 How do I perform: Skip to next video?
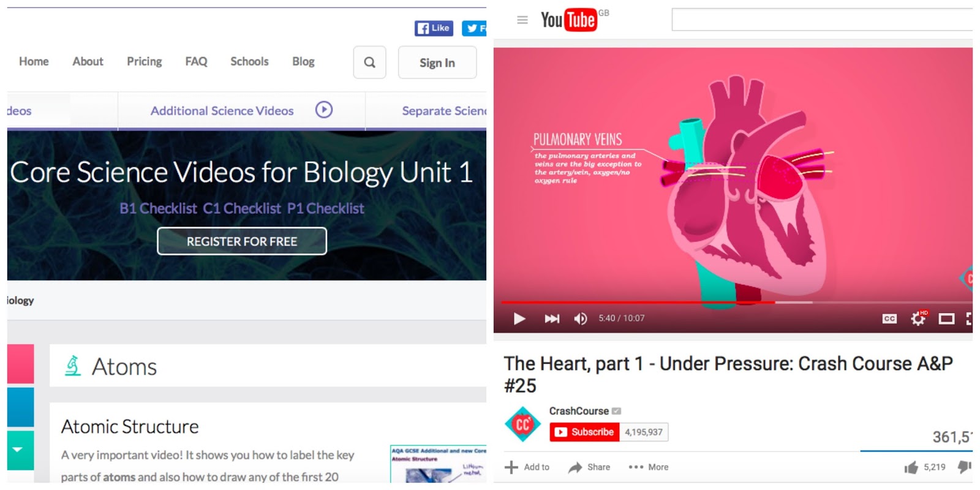click(x=552, y=318)
